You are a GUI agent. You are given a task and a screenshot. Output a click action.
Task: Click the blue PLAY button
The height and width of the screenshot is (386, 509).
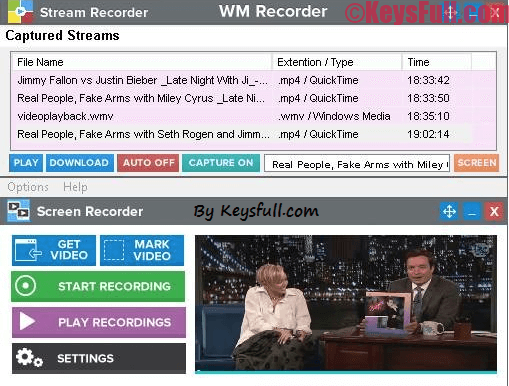point(26,163)
